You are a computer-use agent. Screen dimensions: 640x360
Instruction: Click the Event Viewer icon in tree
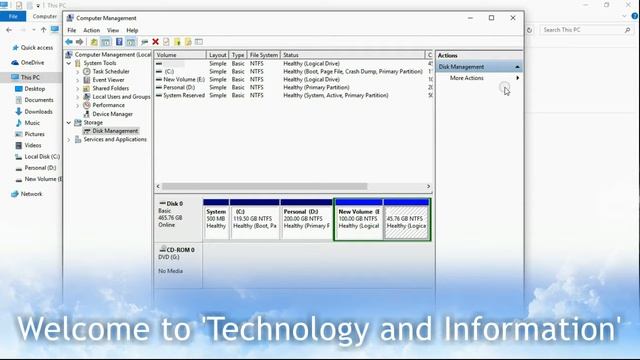coord(87,80)
